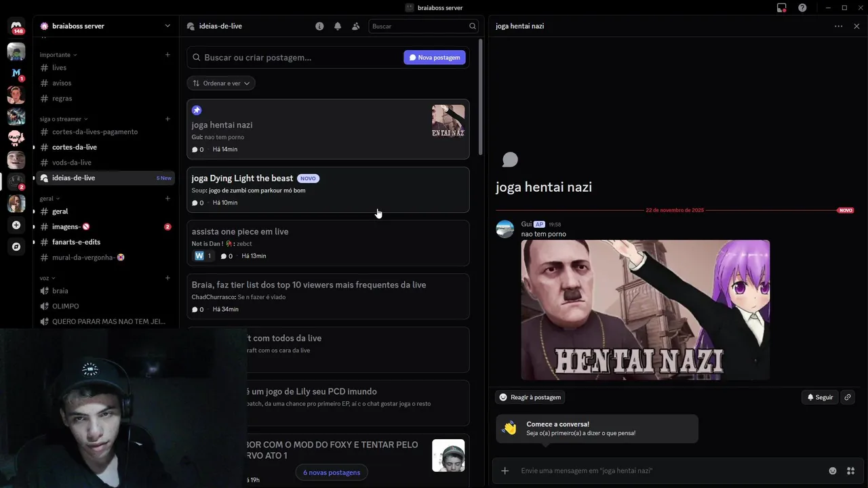Image resolution: width=868 pixels, height=488 pixels.
Task: Open assista one piece em live post
Action: pyautogui.click(x=328, y=243)
